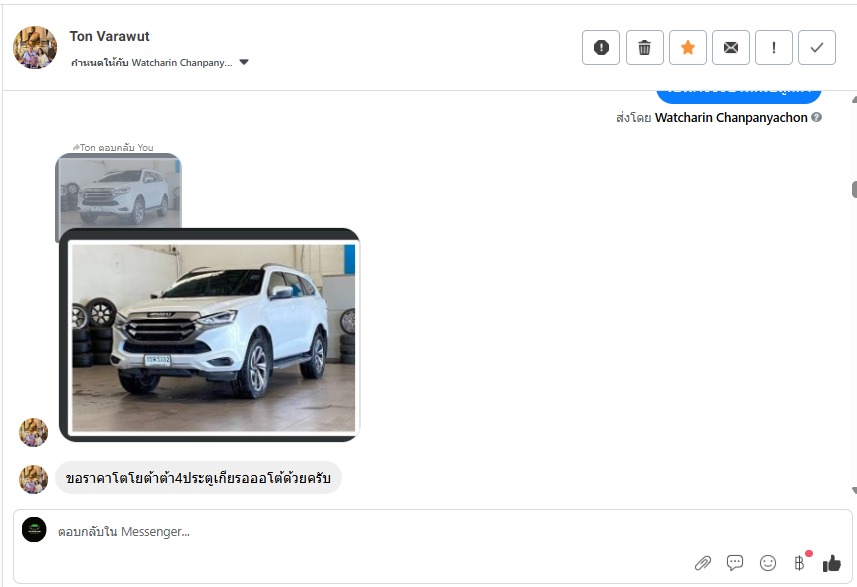Open Ton Varawut's profile name
The image size is (857, 587).
click(109, 36)
